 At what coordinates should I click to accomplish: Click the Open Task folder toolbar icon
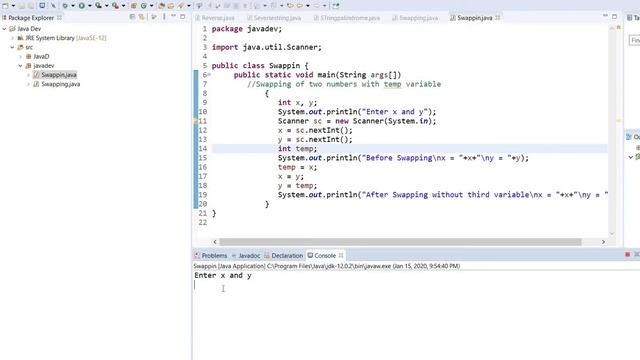(x=171, y=6)
